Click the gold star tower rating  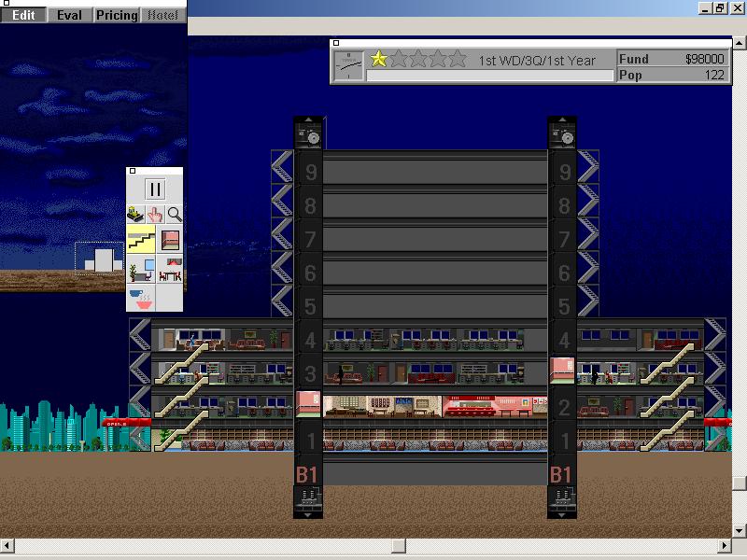click(x=378, y=59)
